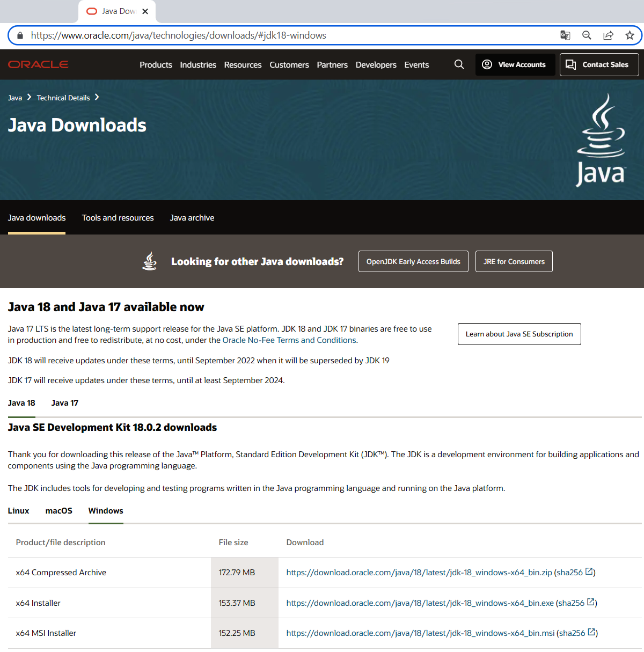
Task: Go to Technical Details breadcrumb link
Action: click(x=63, y=98)
